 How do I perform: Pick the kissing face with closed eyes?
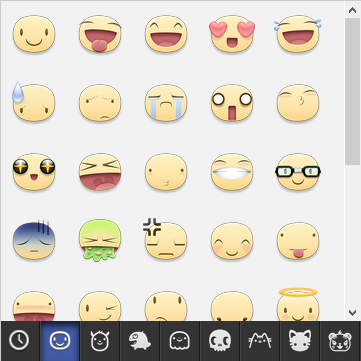[298, 103]
